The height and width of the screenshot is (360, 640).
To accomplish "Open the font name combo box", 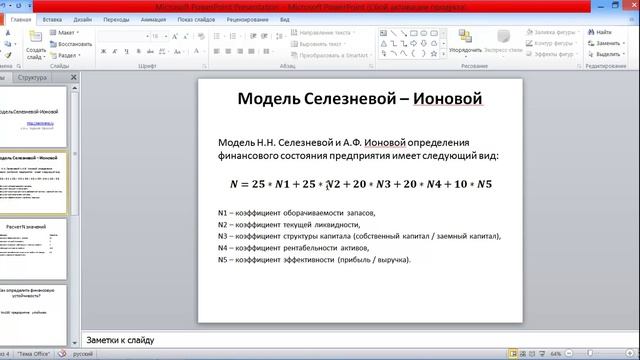I will (124, 37).
